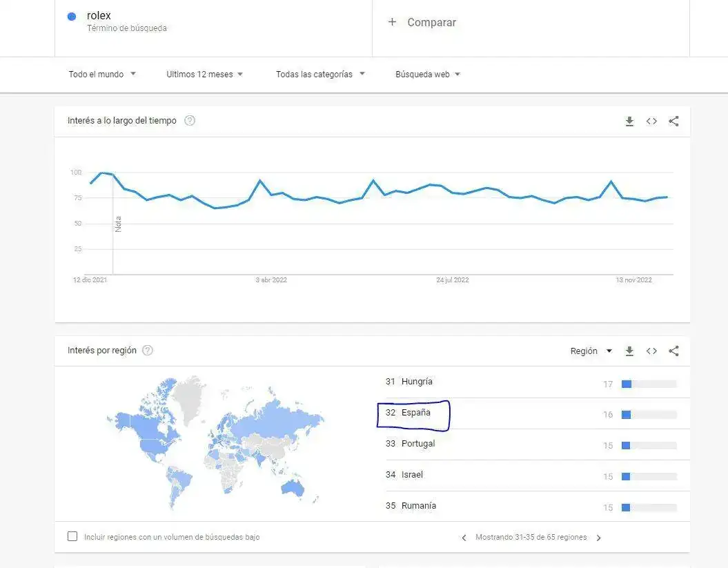Open help icon next to 'Interés por región'
728x568 pixels.
[x=148, y=351]
